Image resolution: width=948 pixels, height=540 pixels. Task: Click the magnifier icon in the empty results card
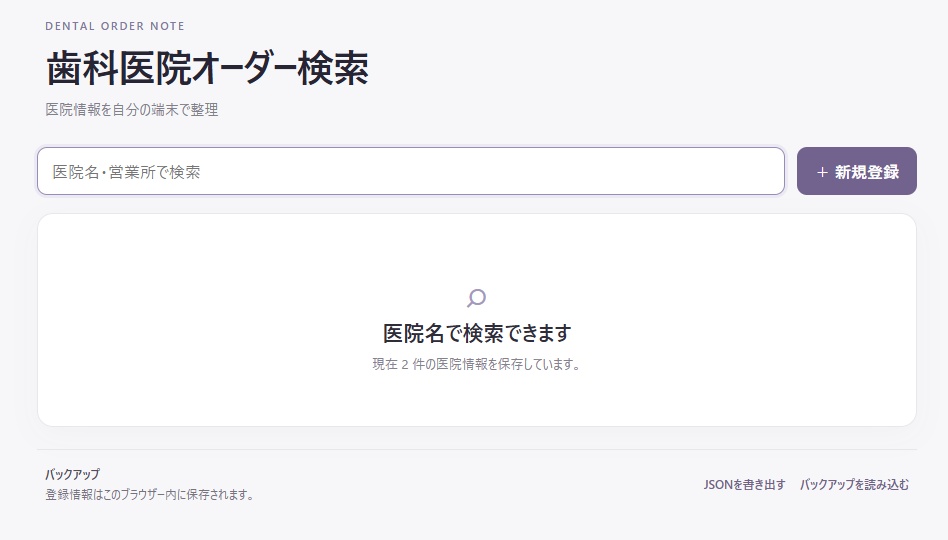[x=476, y=298]
